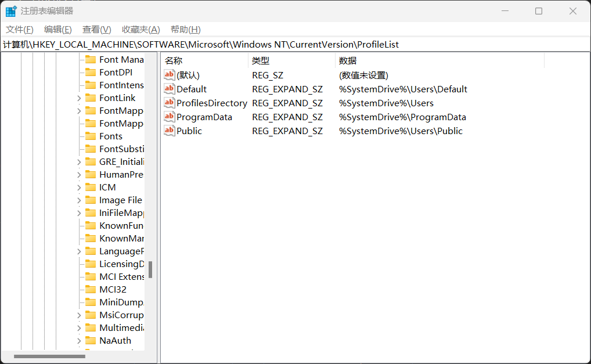591x364 pixels.
Task: Select the ICM key folder icon
Action: click(90, 187)
